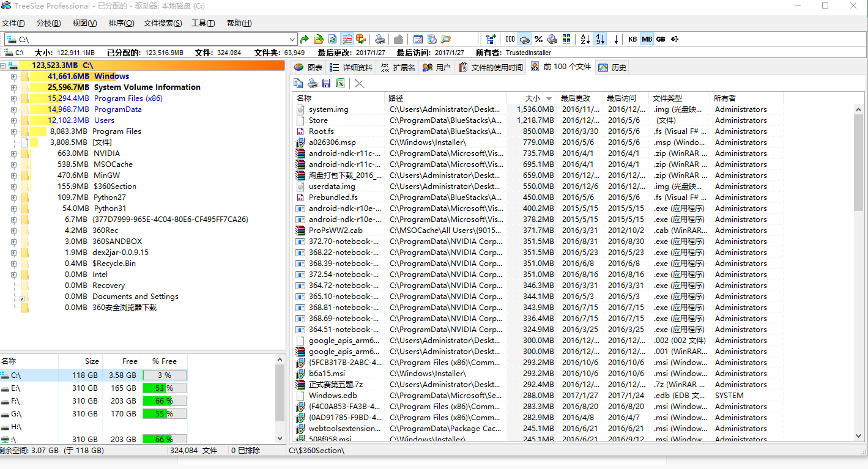Switch to the 历史 tab
Viewport: 868px width, 469px height.
612,67
